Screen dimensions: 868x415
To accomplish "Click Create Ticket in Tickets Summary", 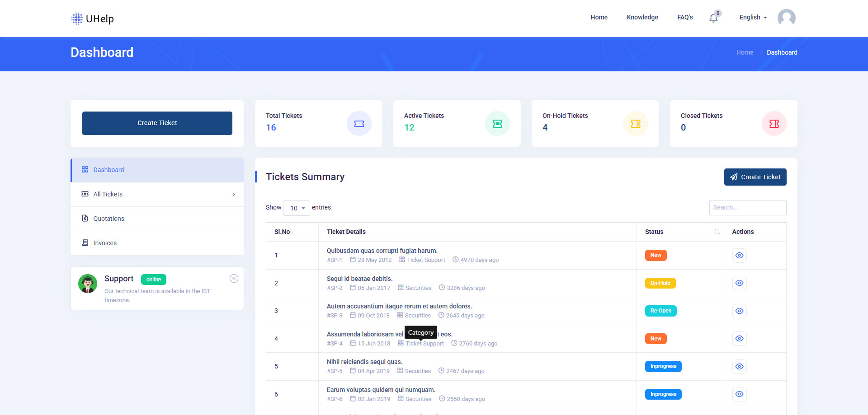I will pyautogui.click(x=755, y=177).
